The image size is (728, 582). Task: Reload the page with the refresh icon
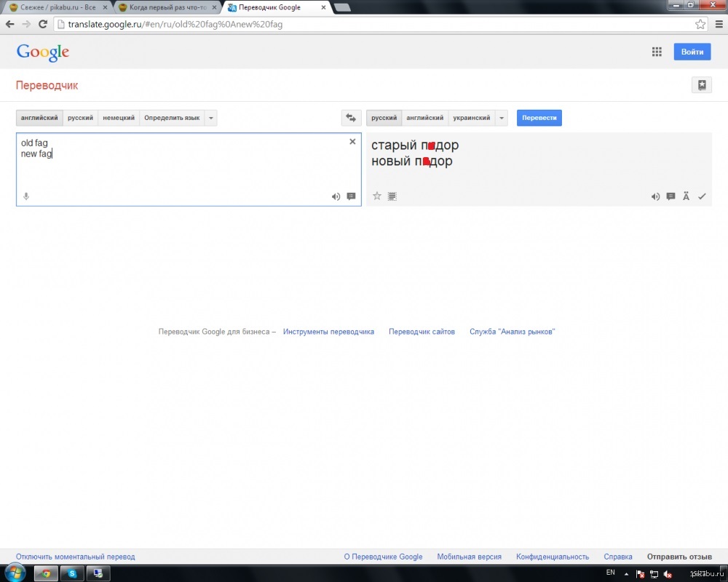pyautogui.click(x=43, y=24)
